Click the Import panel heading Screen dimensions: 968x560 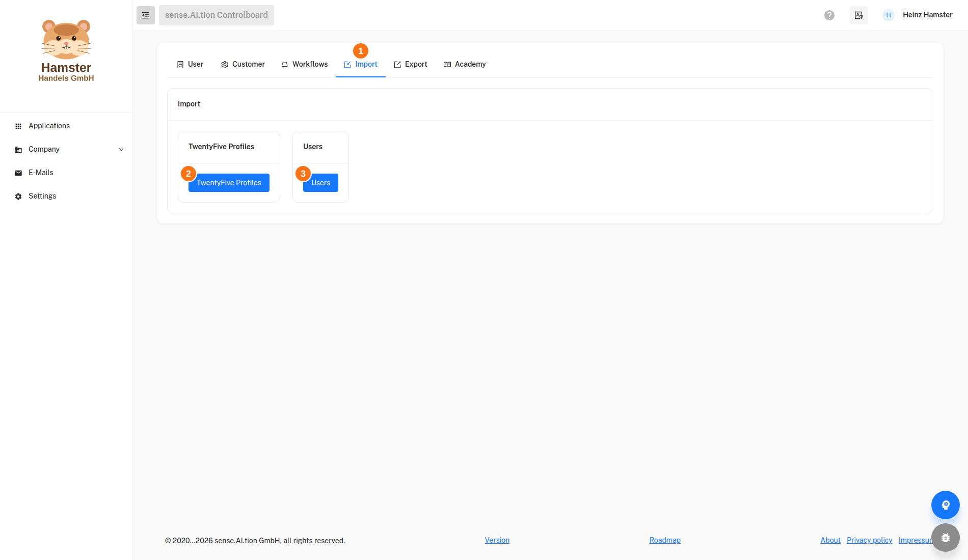click(189, 104)
